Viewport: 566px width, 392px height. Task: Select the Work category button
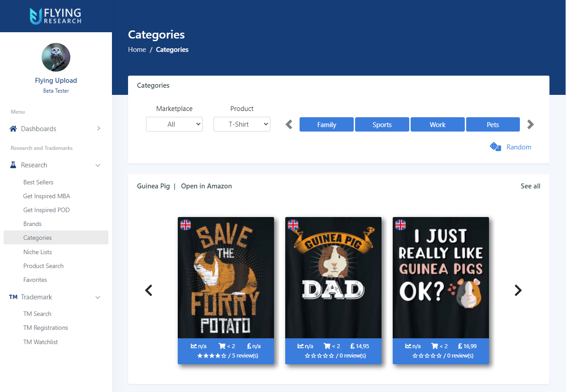point(437,124)
